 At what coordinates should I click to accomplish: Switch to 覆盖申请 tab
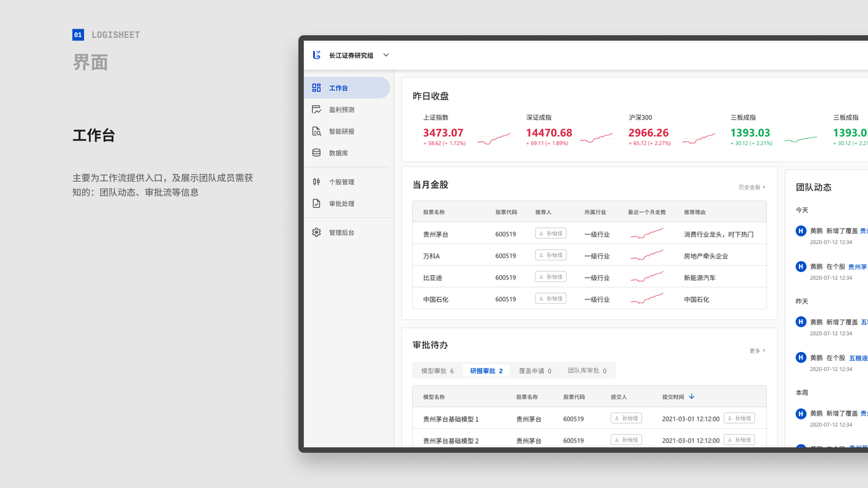(535, 370)
